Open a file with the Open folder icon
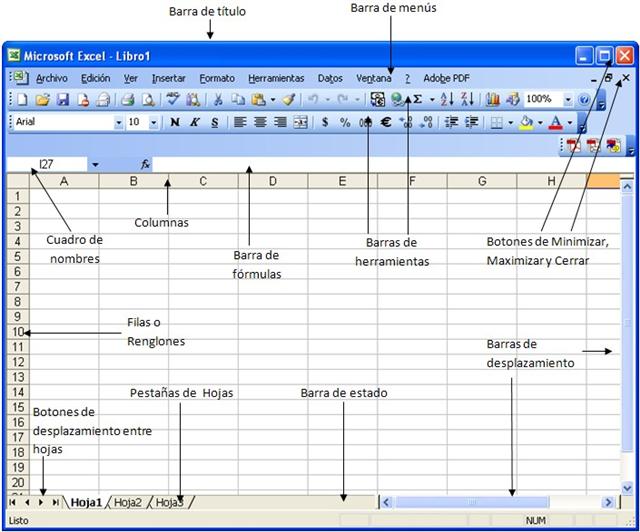The height and width of the screenshot is (532, 640). point(42,99)
